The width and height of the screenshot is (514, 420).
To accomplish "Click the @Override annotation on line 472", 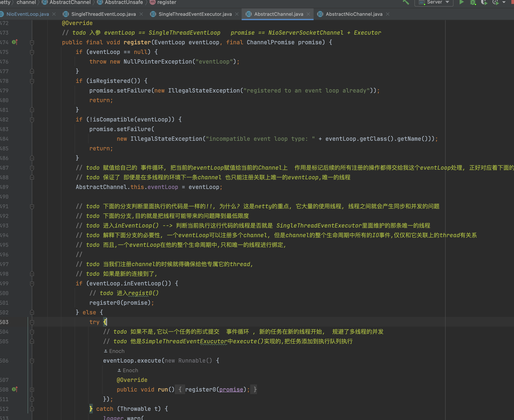I will coord(77,23).
